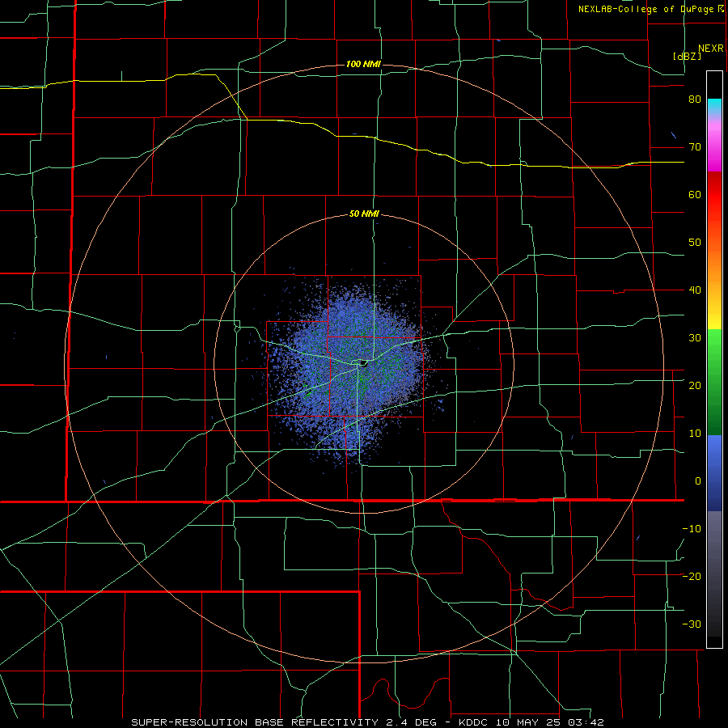This screenshot has width=728, height=728.
Task: Click the 70 dBZ scale value
Action: tap(695, 147)
